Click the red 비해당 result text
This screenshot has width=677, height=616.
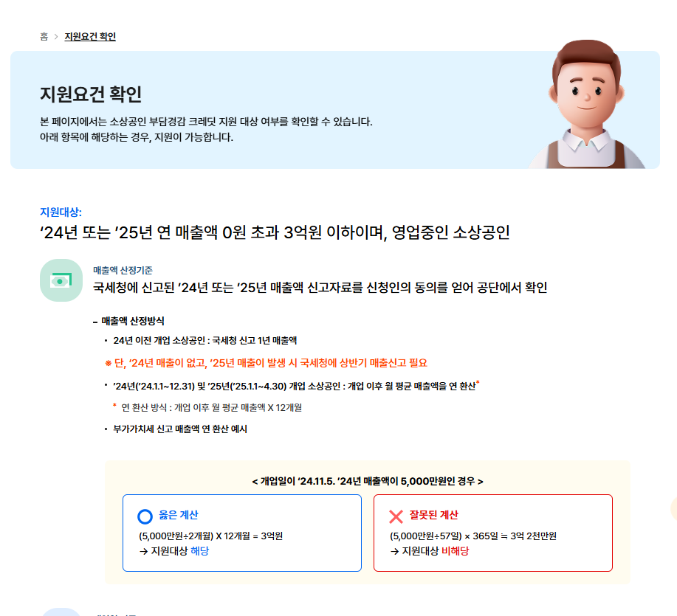[455, 551]
